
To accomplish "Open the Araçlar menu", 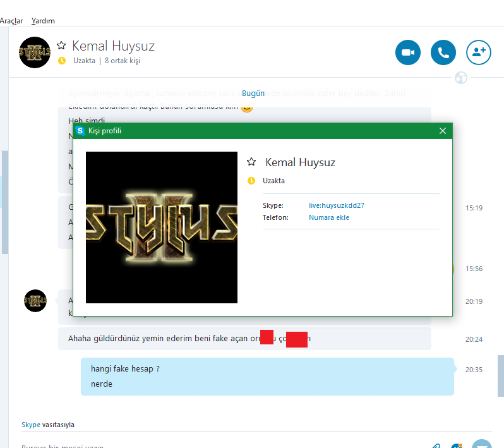I will click(x=11, y=21).
